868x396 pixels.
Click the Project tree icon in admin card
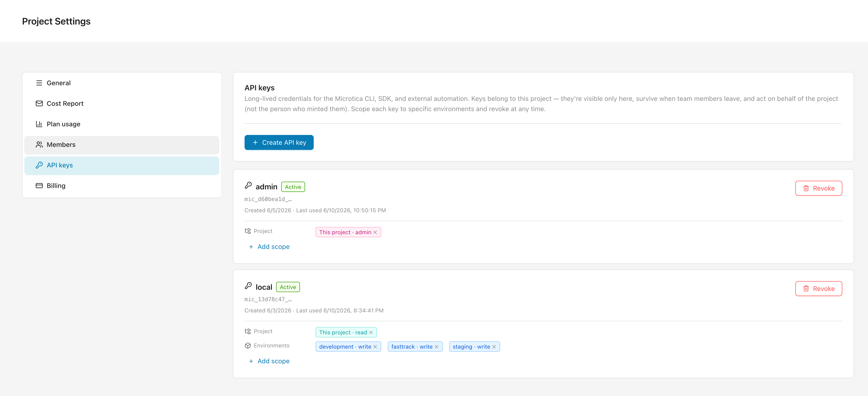(248, 231)
